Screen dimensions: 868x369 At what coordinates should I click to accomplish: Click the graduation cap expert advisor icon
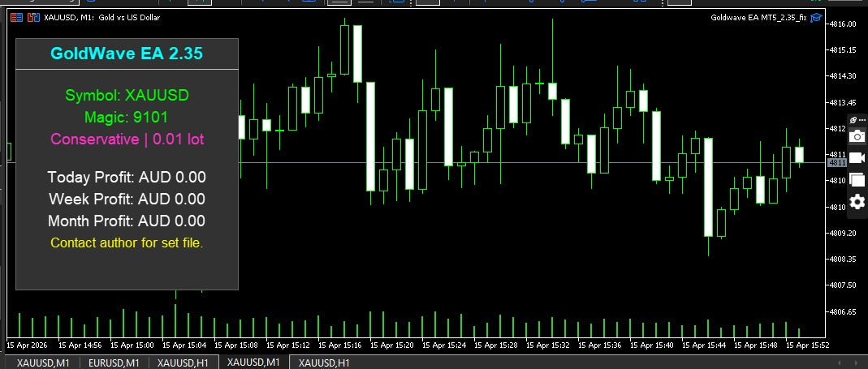click(x=816, y=17)
